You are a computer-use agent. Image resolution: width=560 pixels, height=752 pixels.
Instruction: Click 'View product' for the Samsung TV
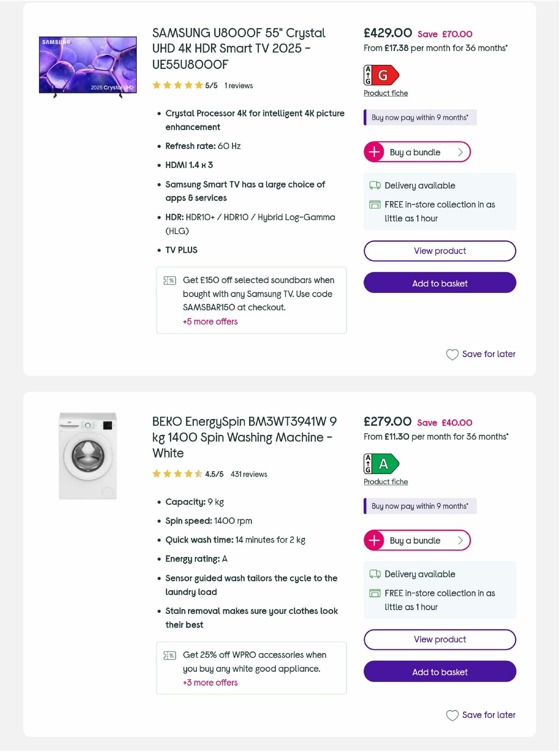tap(439, 251)
